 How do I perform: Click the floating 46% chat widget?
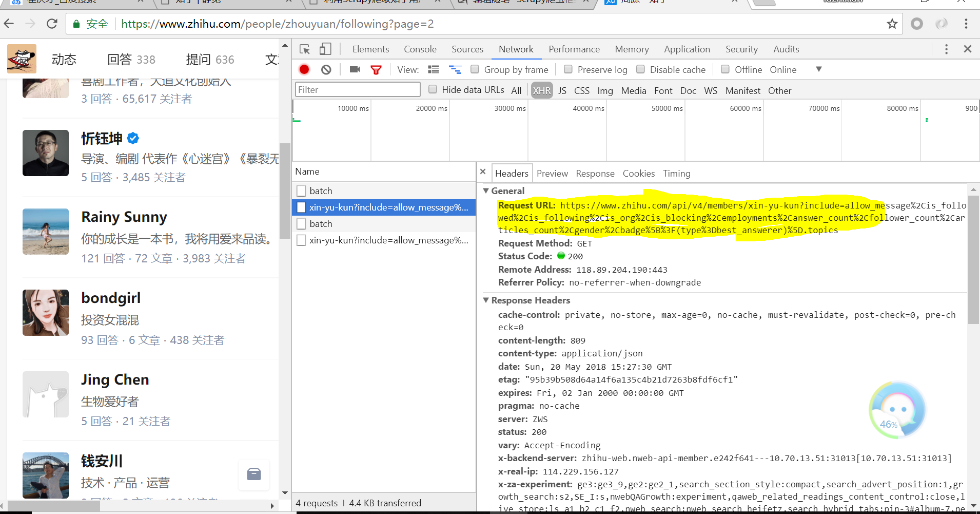[x=898, y=410]
